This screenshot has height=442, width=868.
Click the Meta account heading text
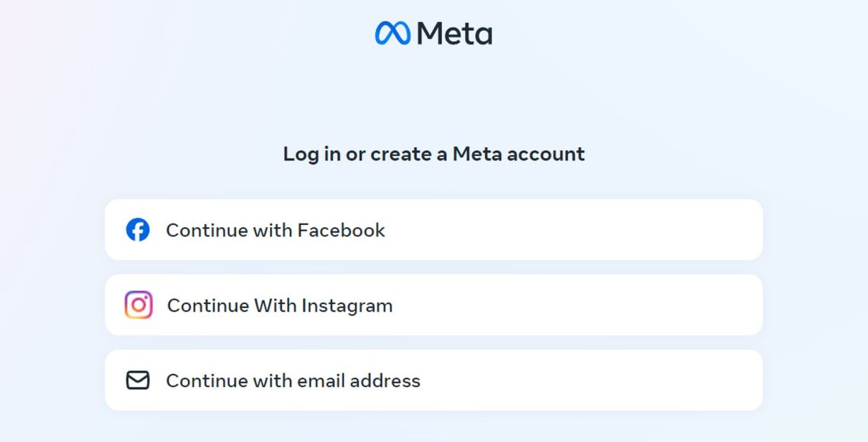click(x=434, y=154)
